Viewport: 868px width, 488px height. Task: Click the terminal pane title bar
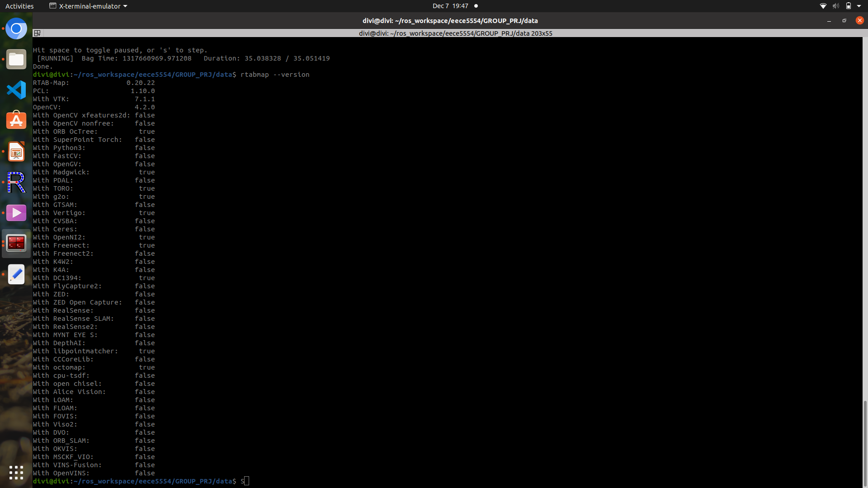pos(455,33)
